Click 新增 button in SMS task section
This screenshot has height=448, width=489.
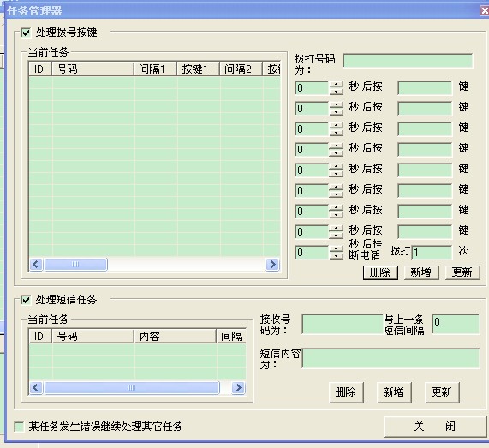394,392
